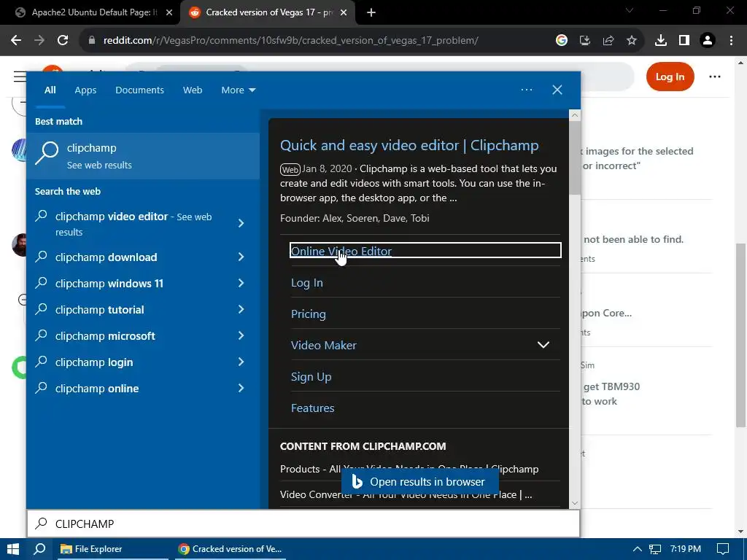Share this page via address bar icon
This screenshot has height=560, width=747.
pos(608,41)
